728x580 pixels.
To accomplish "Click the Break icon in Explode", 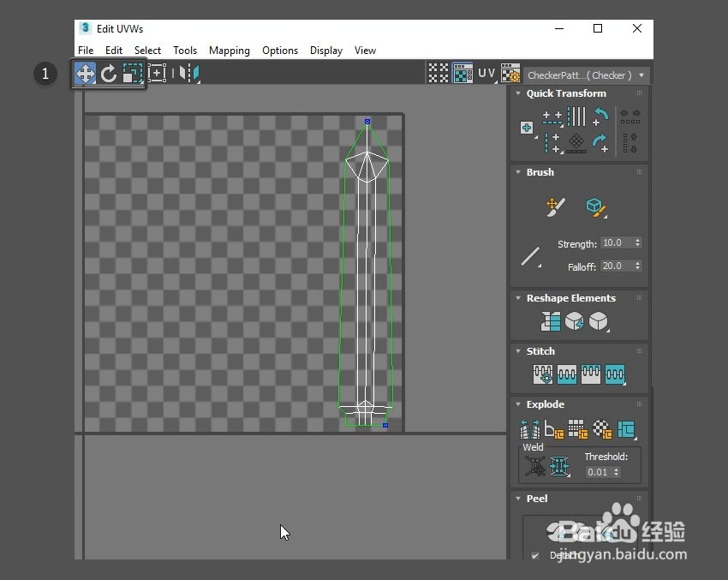I will pyautogui.click(x=530, y=429).
